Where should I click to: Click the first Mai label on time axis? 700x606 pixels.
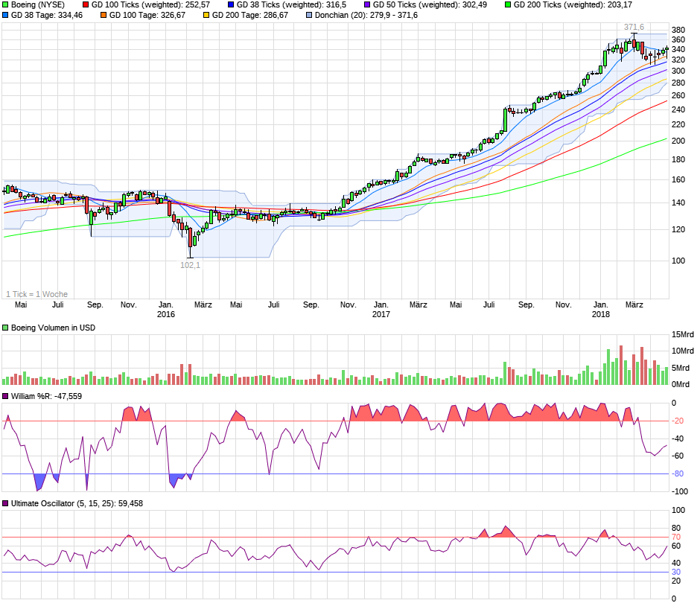[21, 304]
